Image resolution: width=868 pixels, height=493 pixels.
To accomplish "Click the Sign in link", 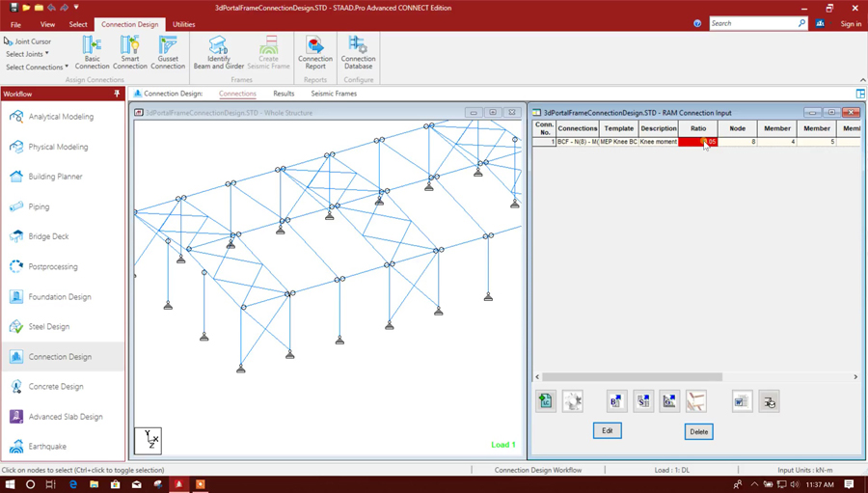I will point(851,24).
